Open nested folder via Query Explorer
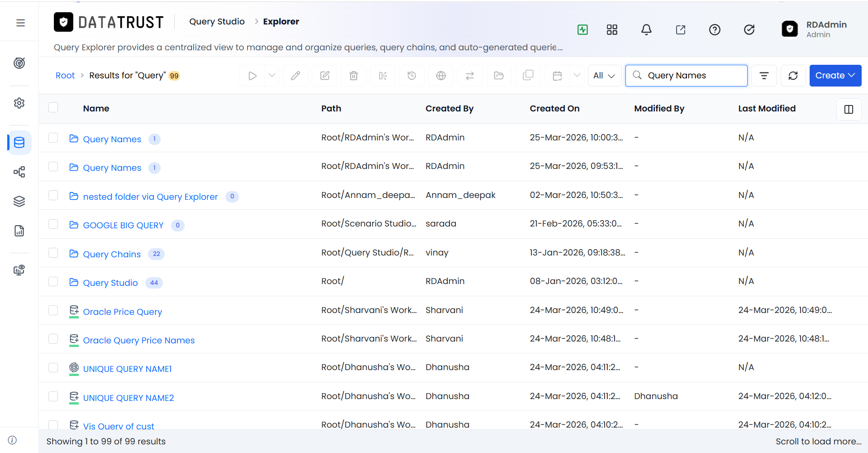This screenshot has width=868, height=453. coord(150,197)
